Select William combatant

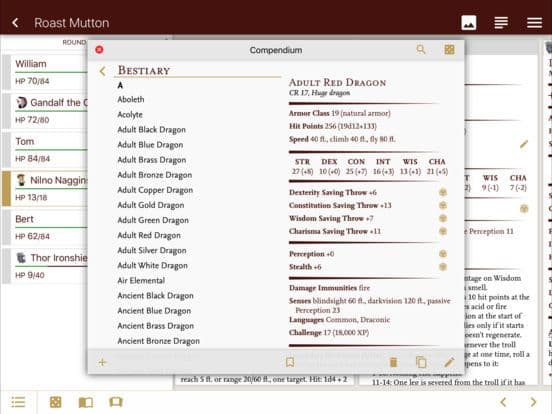point(45,72)
